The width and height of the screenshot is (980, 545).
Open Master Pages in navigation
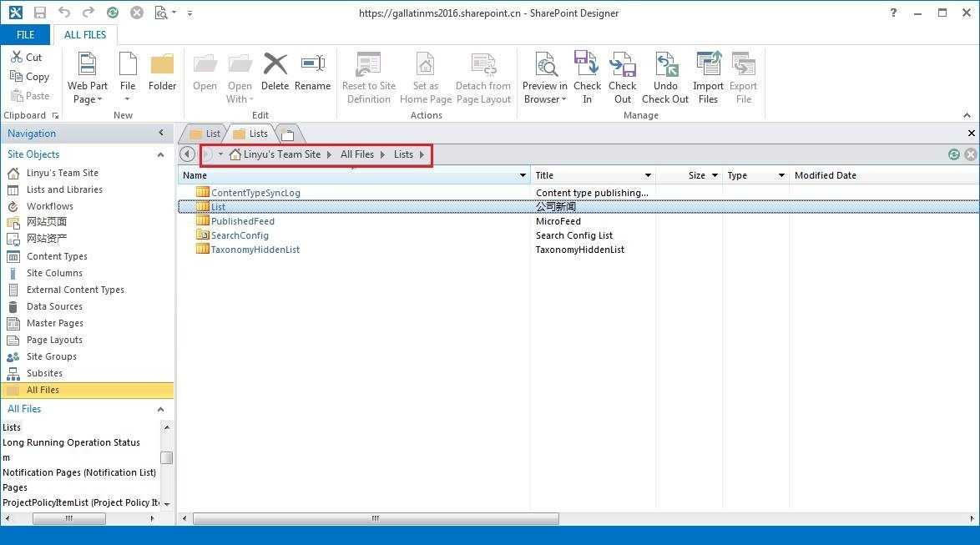pos(55,323)
